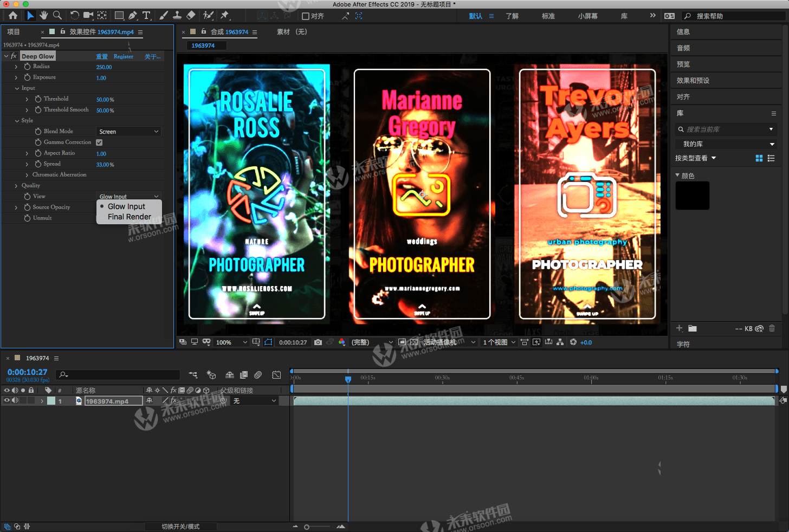Screen dimensions: 789x532
Task: Select the Type text tool
Action: [x=146, y=16]
